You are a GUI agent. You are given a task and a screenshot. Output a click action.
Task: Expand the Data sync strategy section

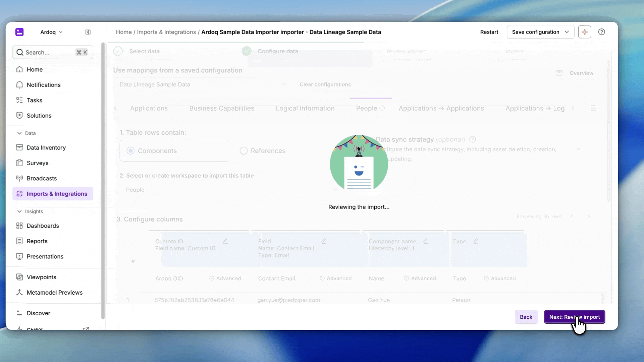pyautogui.click(x=578, y=149)
